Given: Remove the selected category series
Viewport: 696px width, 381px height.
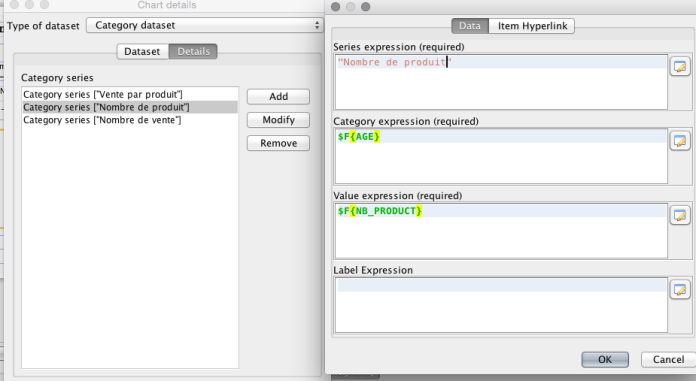Looking at the screenshot, I should (278, 143).
